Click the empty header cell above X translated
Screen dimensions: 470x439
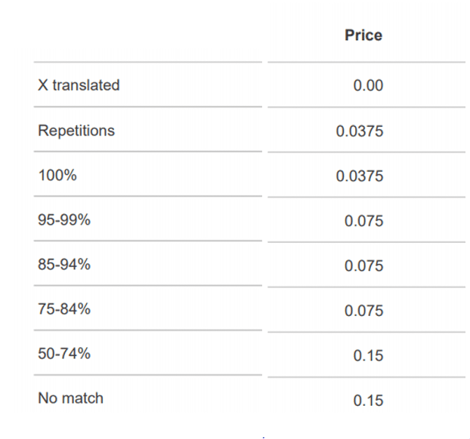(148, 35)
